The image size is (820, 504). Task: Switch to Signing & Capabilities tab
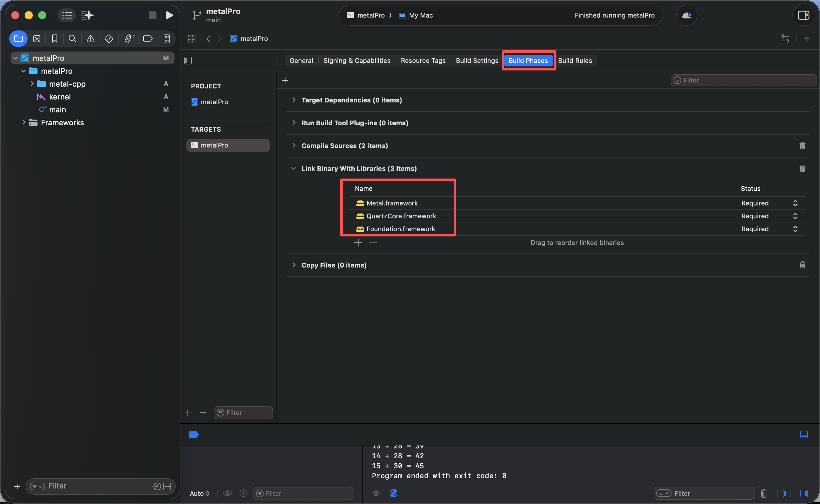point(357,61)
